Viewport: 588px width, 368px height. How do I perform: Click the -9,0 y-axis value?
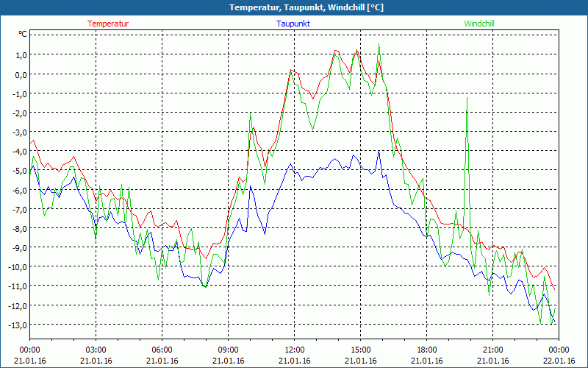tap(21, 248)
